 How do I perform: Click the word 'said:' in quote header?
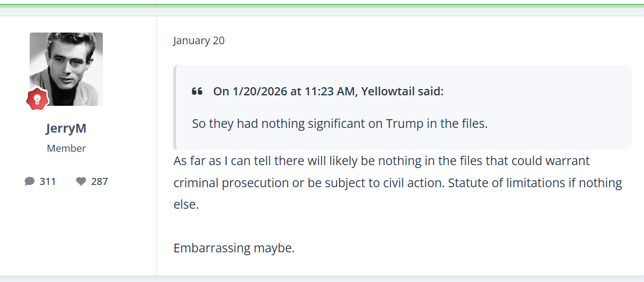430,91
